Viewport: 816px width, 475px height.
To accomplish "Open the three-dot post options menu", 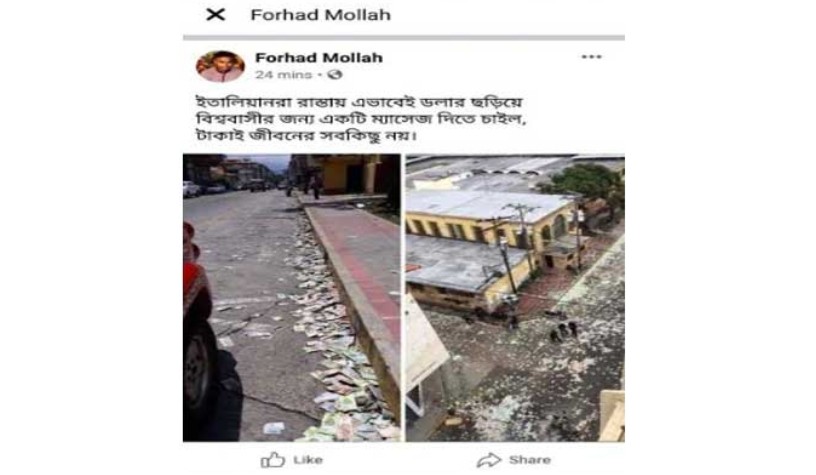I will coord(591,57).
